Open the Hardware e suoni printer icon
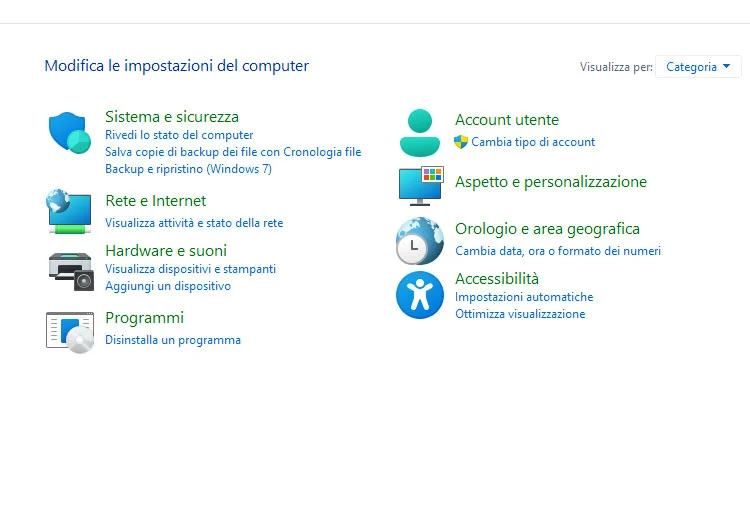Image resolution: width=750 pixels, height=532 pixels. pyautogui.click(x=71, y=271)
